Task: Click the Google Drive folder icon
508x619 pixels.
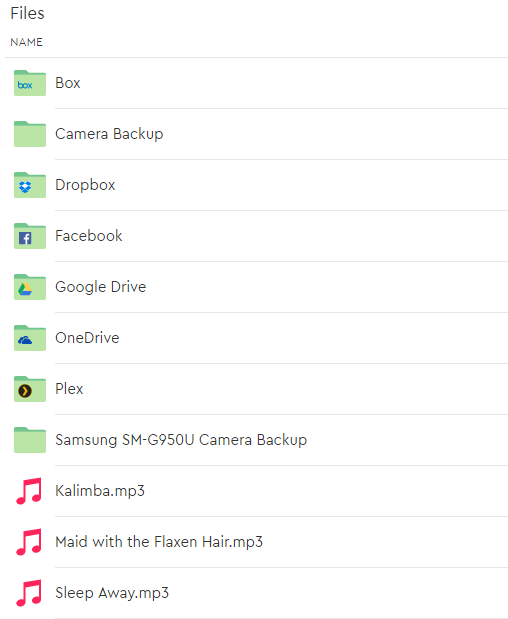Action: click(30, 287)
